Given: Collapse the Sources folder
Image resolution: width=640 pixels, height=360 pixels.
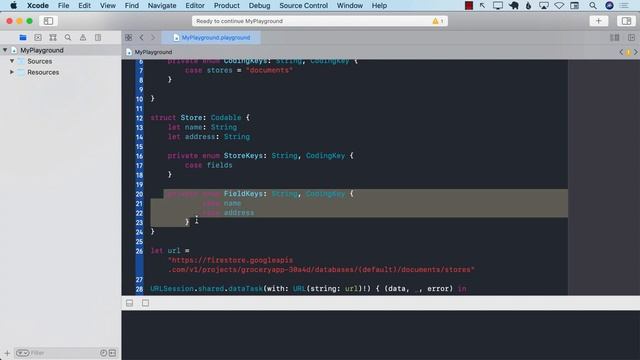Looking at the screenshot, I should pyautogui.click(x=12, y=61).
